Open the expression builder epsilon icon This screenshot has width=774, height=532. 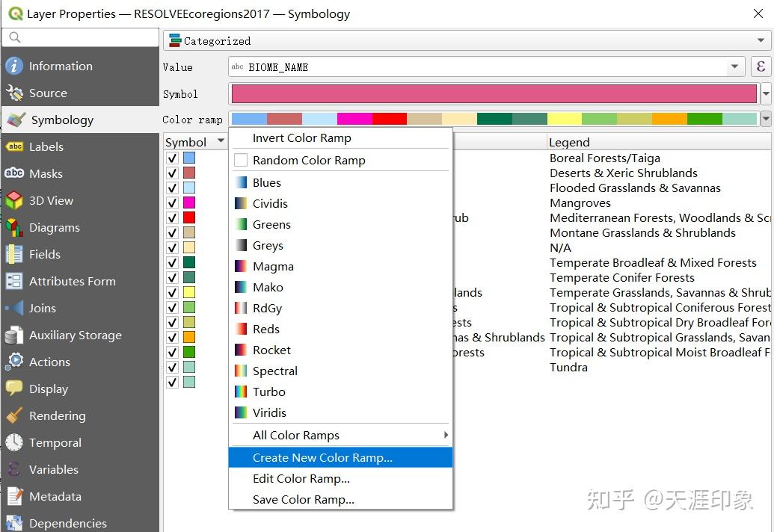coord(761,66)
